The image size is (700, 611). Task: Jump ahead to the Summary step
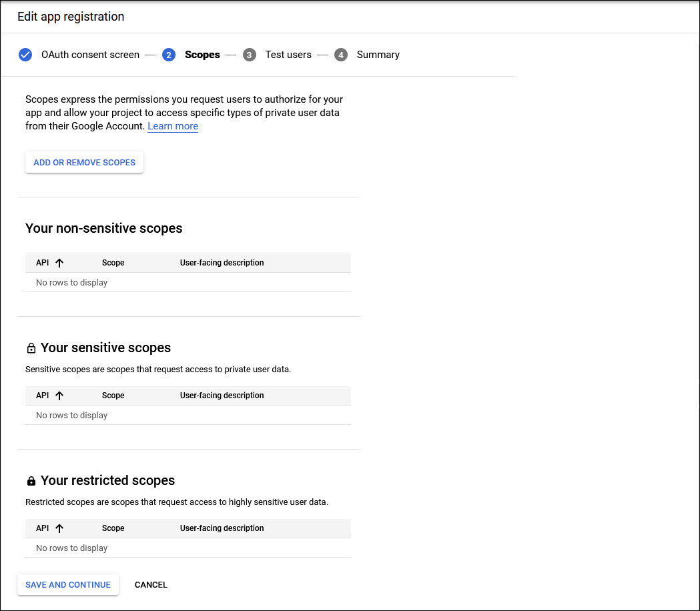coord(378,55)
